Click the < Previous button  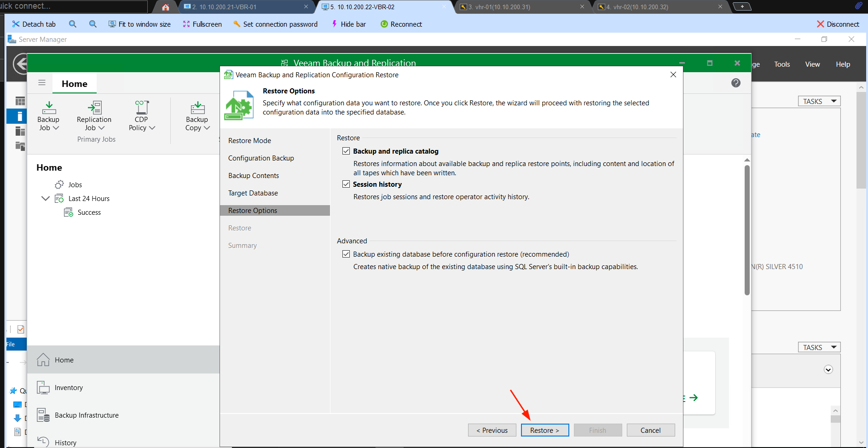492,430
